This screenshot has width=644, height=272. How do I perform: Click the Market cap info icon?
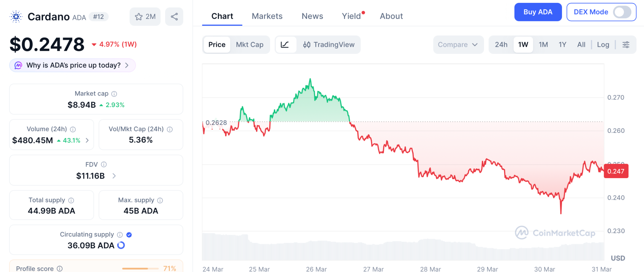(114, 94)
